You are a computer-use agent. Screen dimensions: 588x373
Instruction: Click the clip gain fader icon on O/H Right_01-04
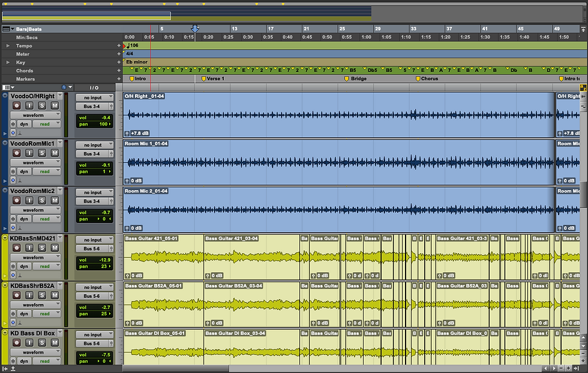(127, 133)
